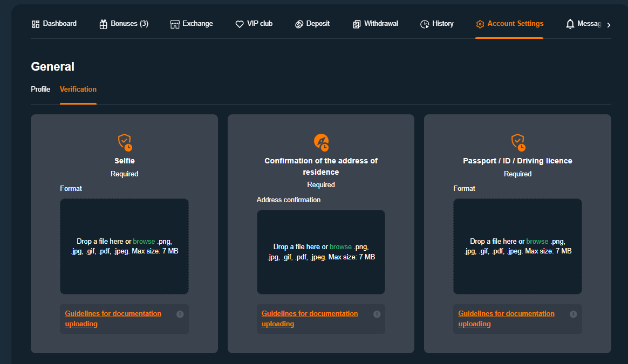Image resolution: width=628 pixels, height=364 pixels.
Task: Click info icon in Passport guidelines box
Action: point(574,314)
